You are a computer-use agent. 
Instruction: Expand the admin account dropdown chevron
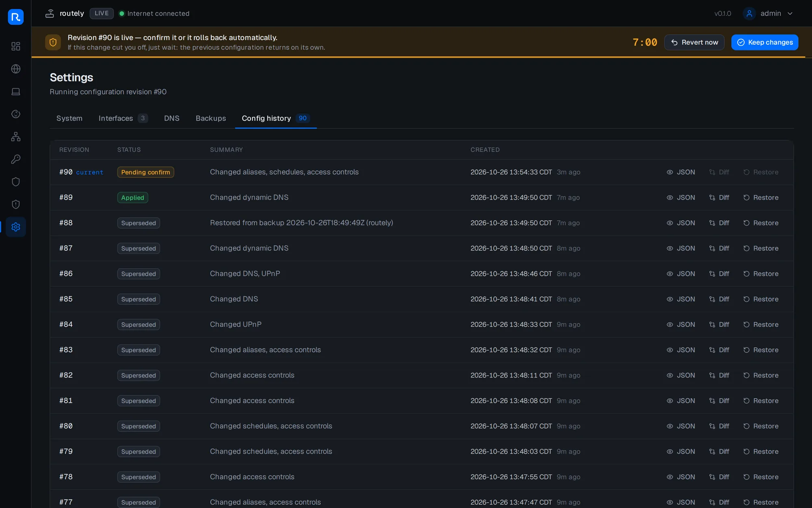click(x=790, y=13)
